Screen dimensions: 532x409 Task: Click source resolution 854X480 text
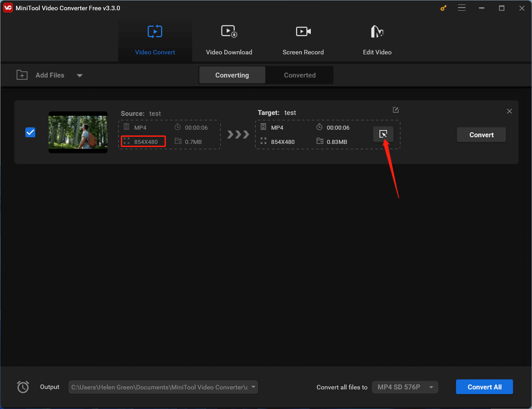pyautogui.click(x=146, y=142)
